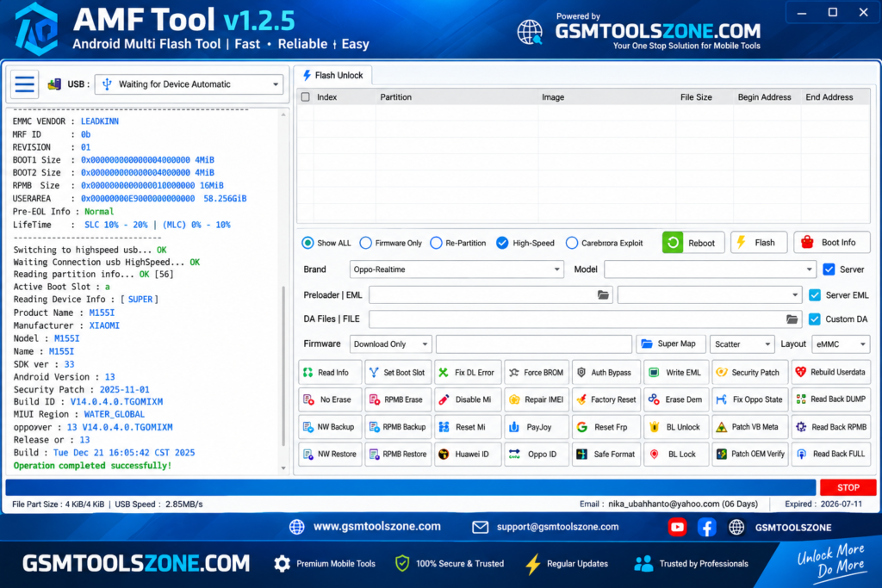Open Boot Info button

831,243
